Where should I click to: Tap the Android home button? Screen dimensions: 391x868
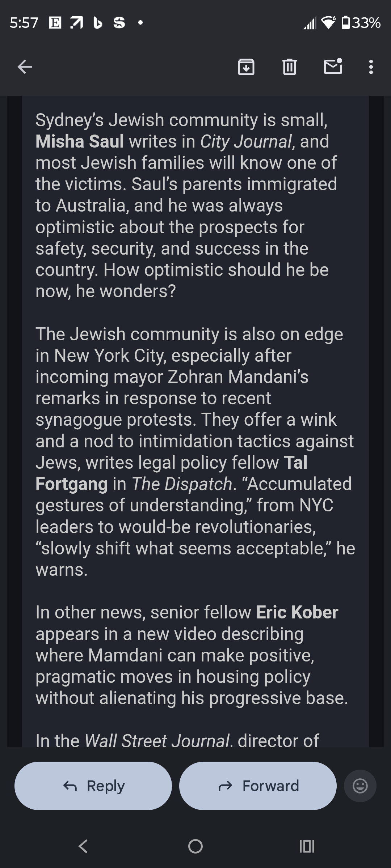click(x=195, y=846)
